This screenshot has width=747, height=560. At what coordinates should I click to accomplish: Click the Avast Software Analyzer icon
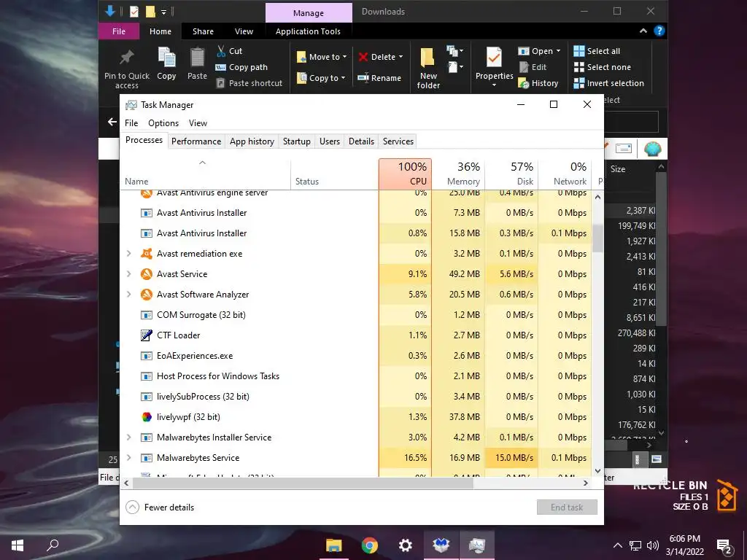pyautogui.click(x=146, y=295)
